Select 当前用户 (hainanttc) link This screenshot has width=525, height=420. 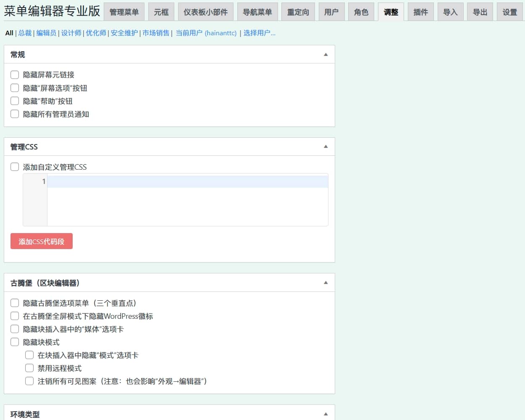pos(206,33)
